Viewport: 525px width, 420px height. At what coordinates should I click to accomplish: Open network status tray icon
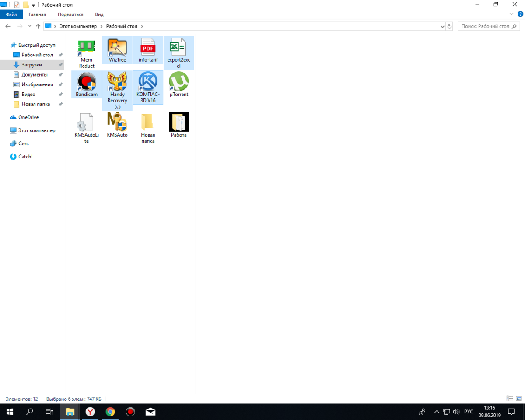[447, 412]
